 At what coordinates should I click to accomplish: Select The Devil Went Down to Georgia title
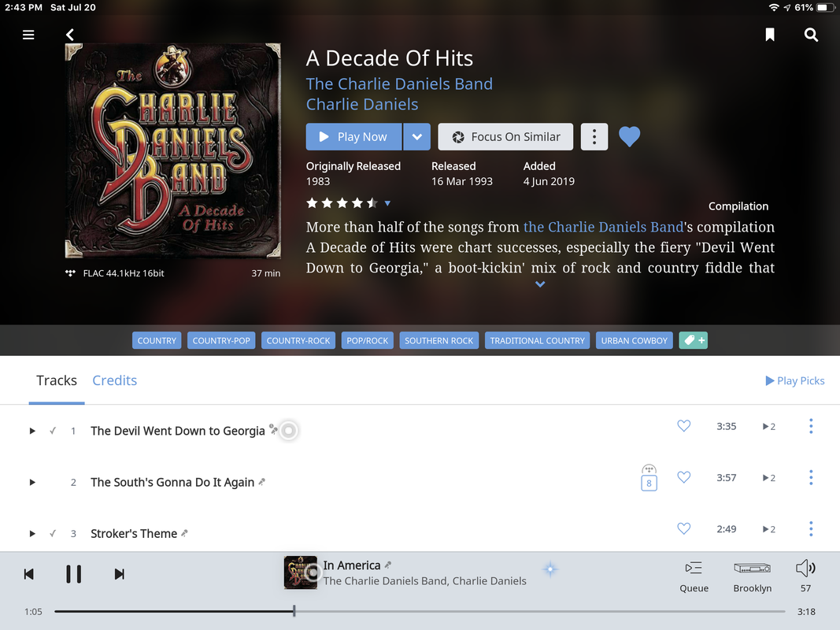coord(178,431)
